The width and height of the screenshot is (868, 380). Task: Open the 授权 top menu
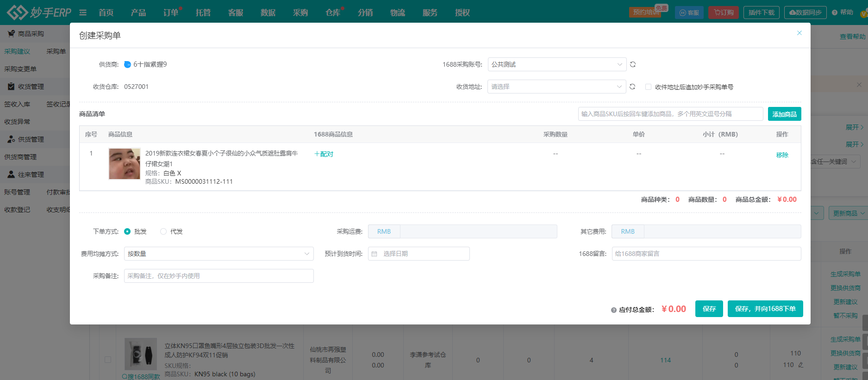click(462, 12)
